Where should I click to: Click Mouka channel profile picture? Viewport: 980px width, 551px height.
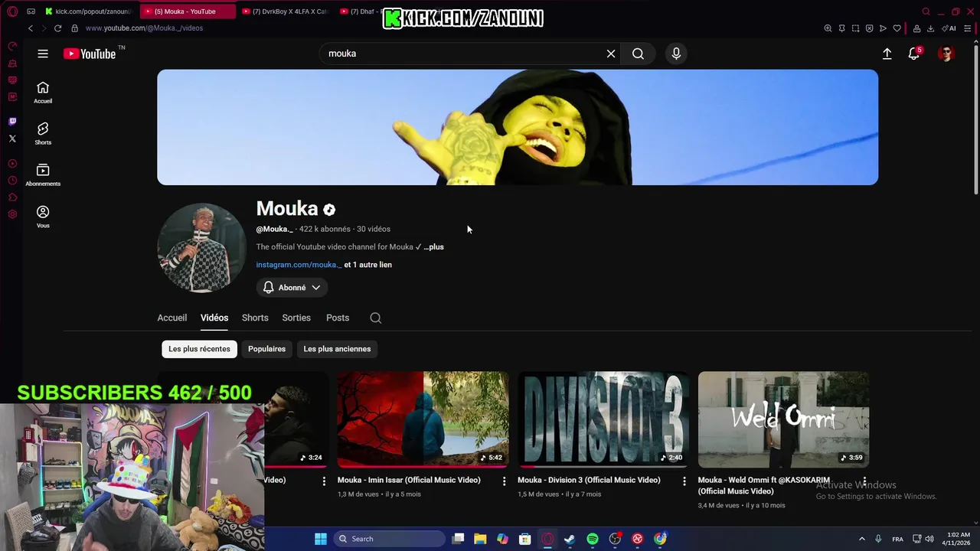tap(201, 247)
